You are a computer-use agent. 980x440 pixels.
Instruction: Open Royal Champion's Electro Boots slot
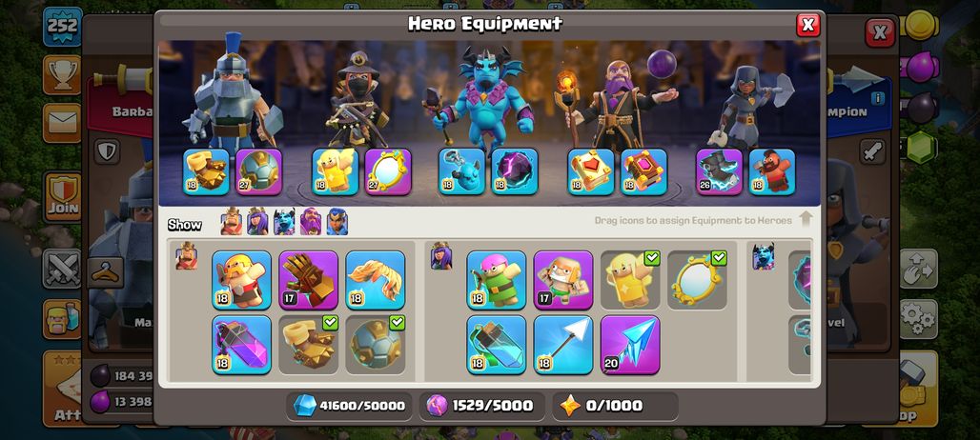coord(720,171)
